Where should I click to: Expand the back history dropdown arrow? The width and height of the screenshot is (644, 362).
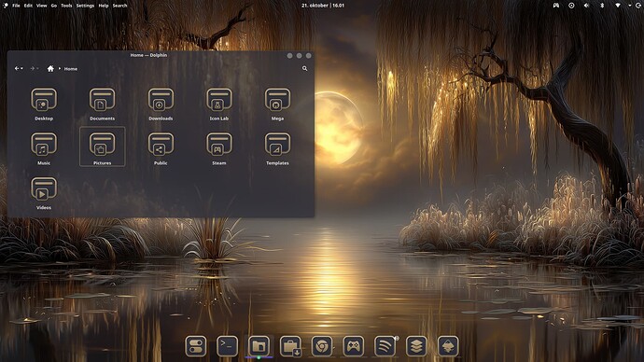21,68
